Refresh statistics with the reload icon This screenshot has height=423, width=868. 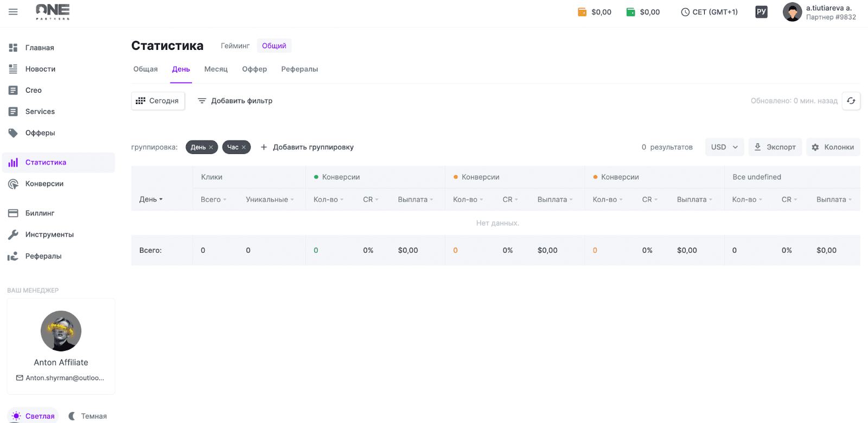pos(851,101)
